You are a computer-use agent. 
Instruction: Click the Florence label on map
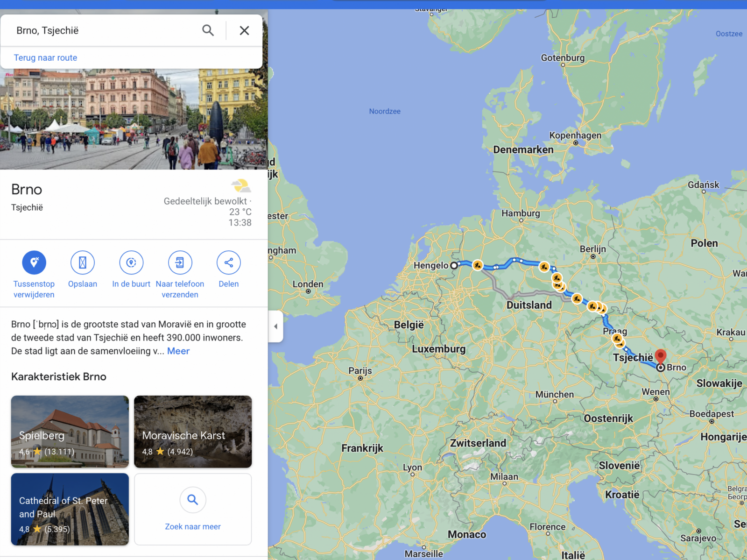point(547,527)
